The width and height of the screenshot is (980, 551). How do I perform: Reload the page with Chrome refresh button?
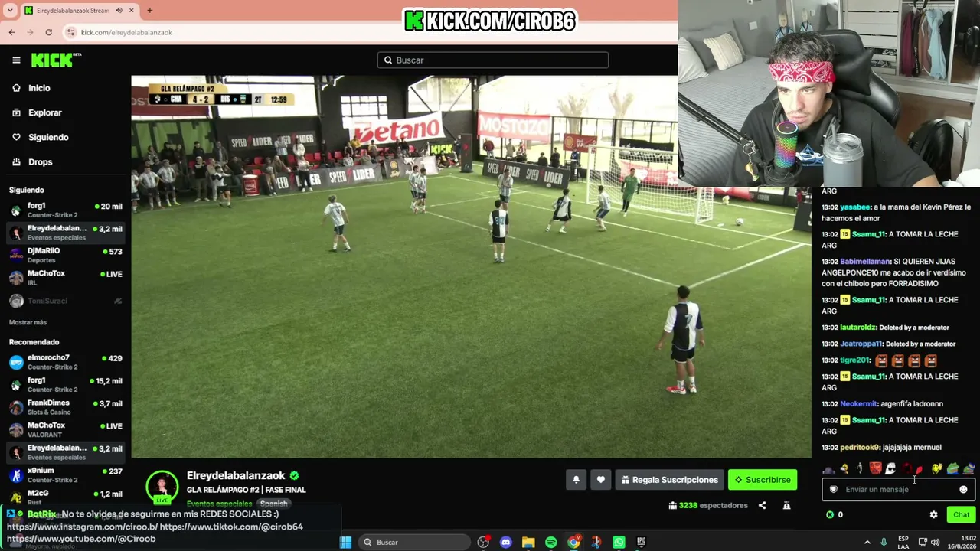tap(49, 32)
